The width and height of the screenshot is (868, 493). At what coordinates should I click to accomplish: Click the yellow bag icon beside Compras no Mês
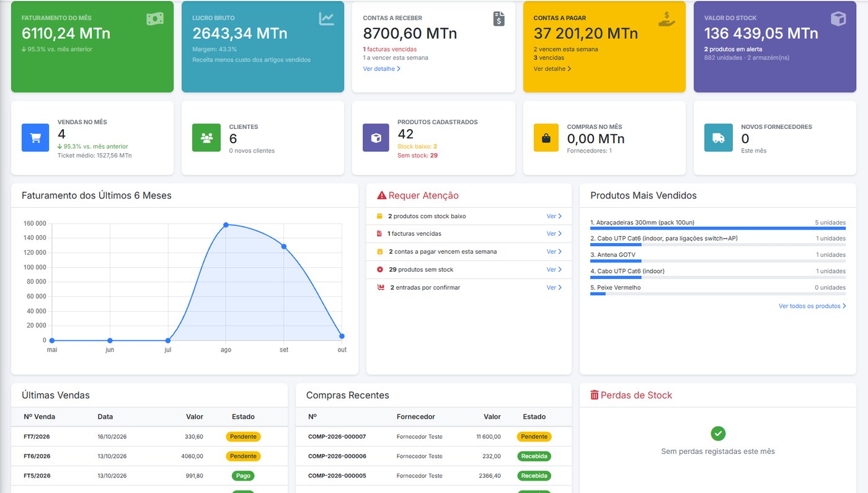coord(546,138)
